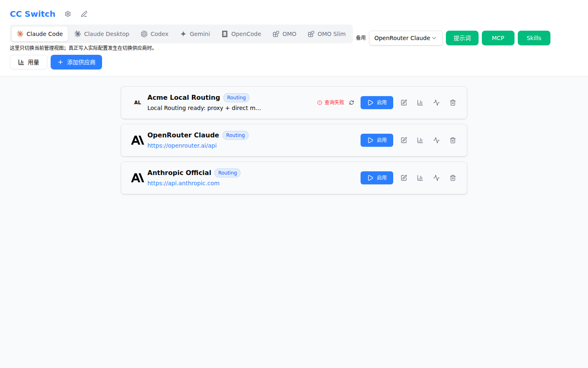
Task: Go to the OpenCode tab
Action: [x=241, y=34]
